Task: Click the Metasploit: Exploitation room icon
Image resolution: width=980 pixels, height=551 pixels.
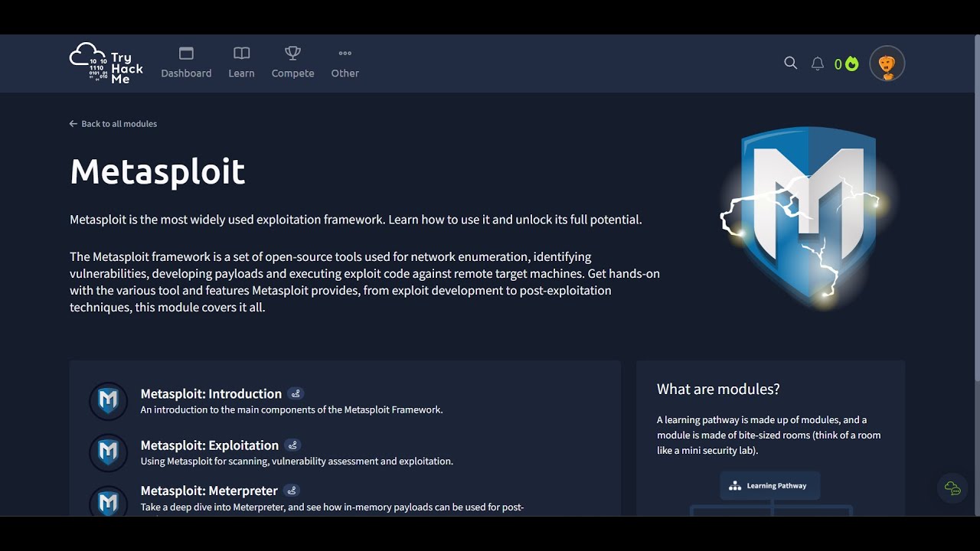Action: point(108,452)
